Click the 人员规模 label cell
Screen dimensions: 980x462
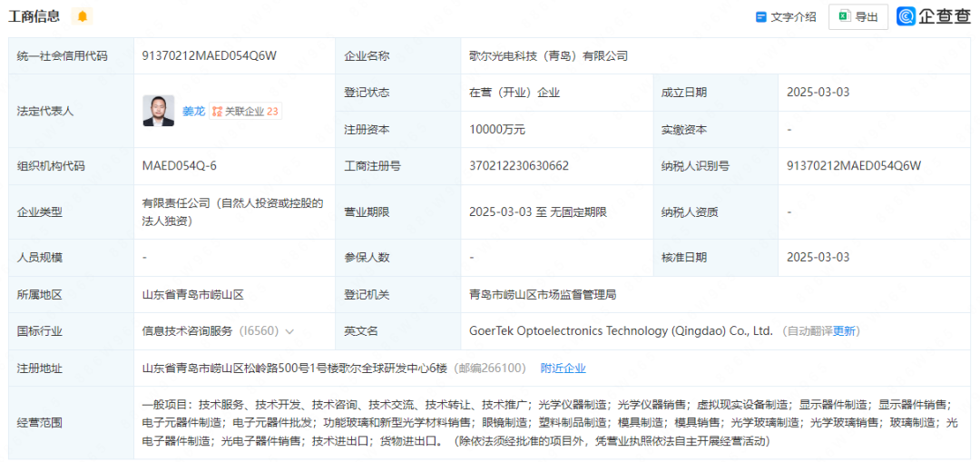[72, 257]
